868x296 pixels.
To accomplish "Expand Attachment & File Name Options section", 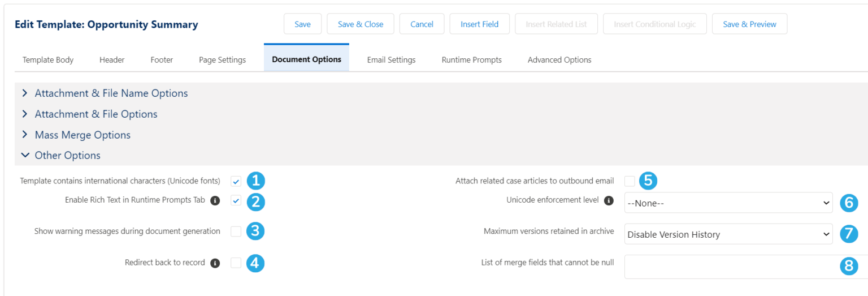I will tap(111, 93).
